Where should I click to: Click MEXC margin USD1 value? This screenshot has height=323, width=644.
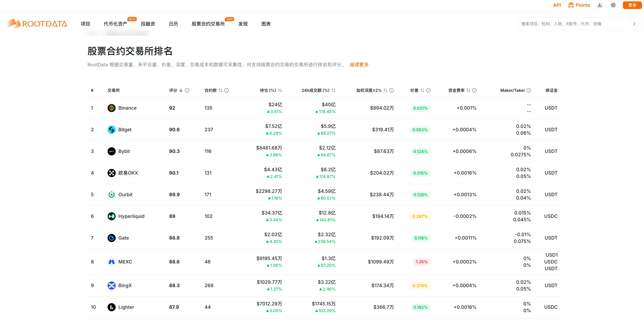[x=552, y=255]
